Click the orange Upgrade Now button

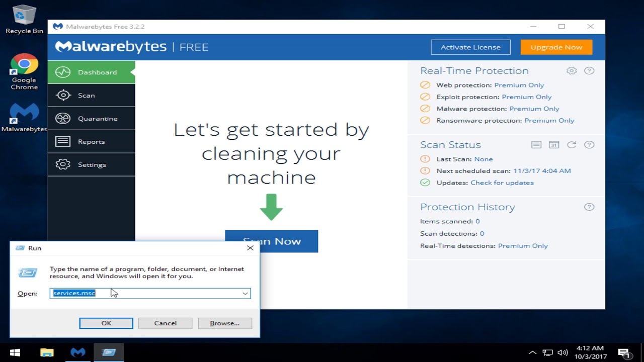(x=556, y=47)
